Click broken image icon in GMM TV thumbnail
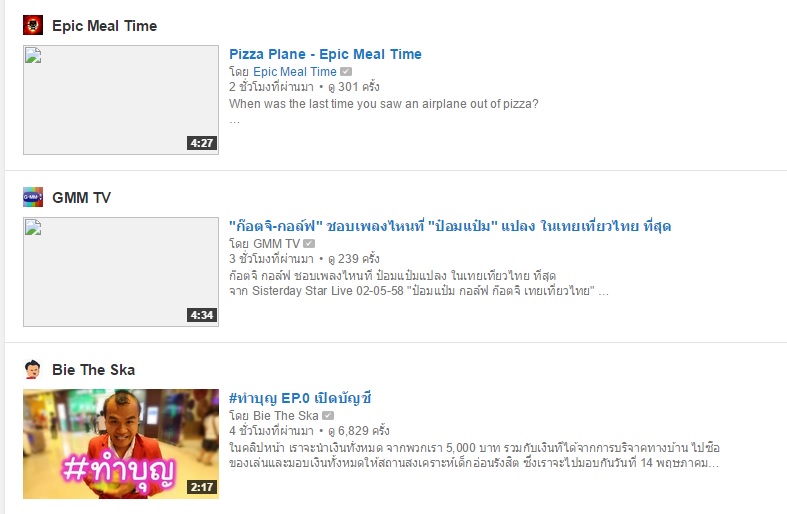 coord(33,227)
